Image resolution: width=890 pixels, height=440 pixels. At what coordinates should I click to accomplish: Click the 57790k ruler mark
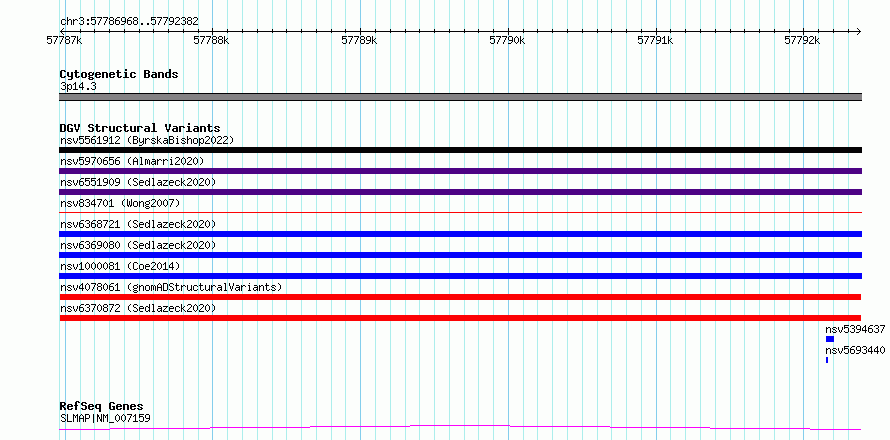coord(507,40)
